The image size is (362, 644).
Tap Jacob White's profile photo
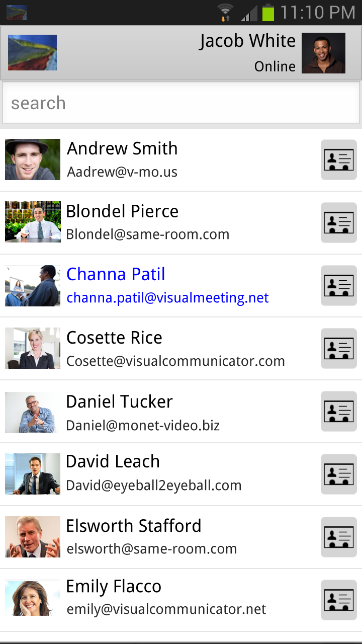click(323, 53)
